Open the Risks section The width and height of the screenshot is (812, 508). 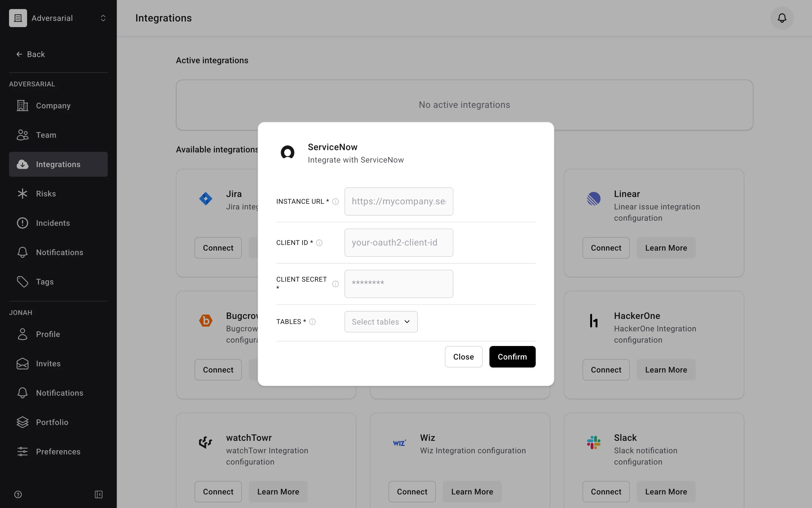[58, 194]
